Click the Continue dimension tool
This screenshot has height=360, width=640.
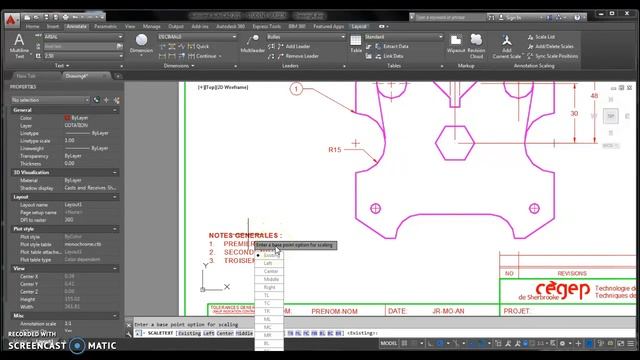coord(202,56)
